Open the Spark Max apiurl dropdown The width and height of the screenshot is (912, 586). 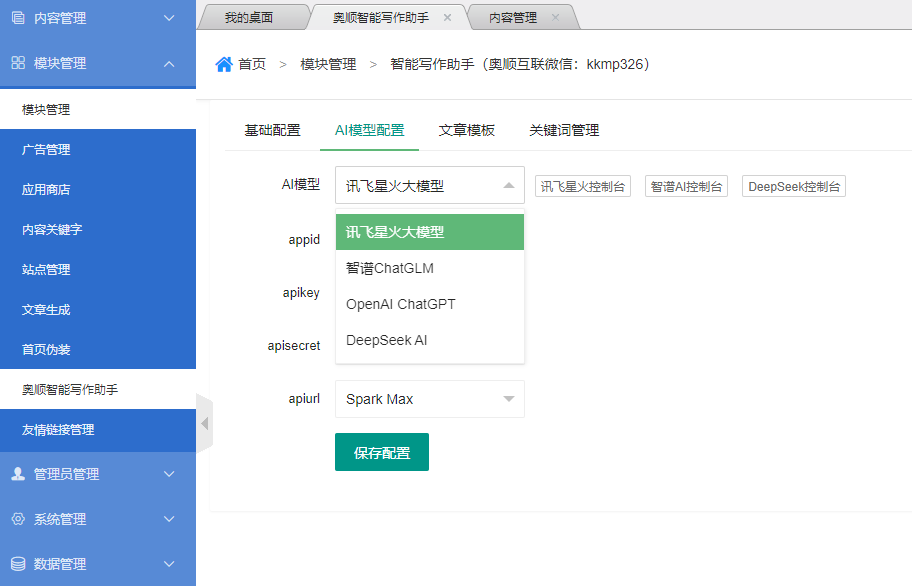(429, 399)
